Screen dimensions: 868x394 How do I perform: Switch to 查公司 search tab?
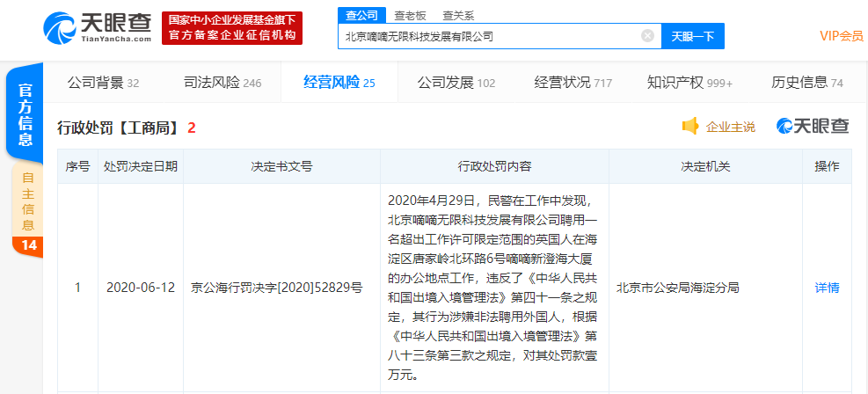[x=361, y=15]
